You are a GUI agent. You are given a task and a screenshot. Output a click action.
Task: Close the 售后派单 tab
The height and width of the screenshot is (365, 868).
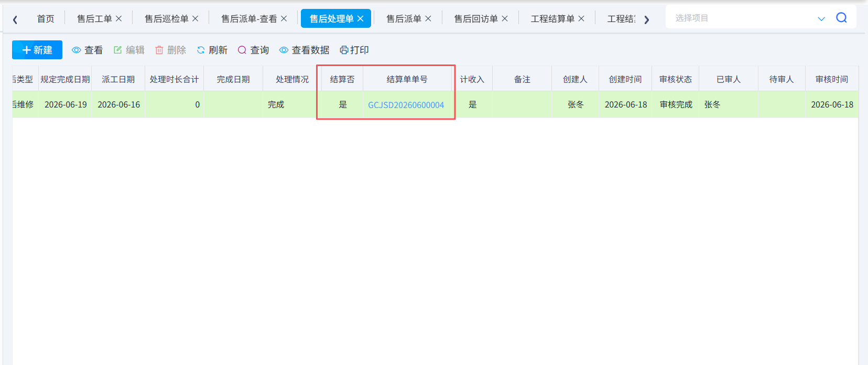coord(428,18)
